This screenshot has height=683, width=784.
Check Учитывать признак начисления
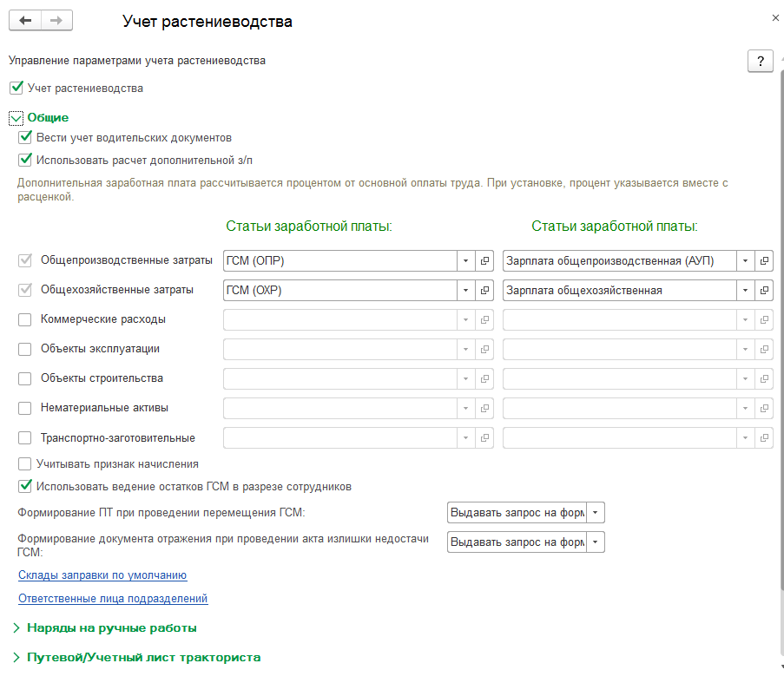25,464
